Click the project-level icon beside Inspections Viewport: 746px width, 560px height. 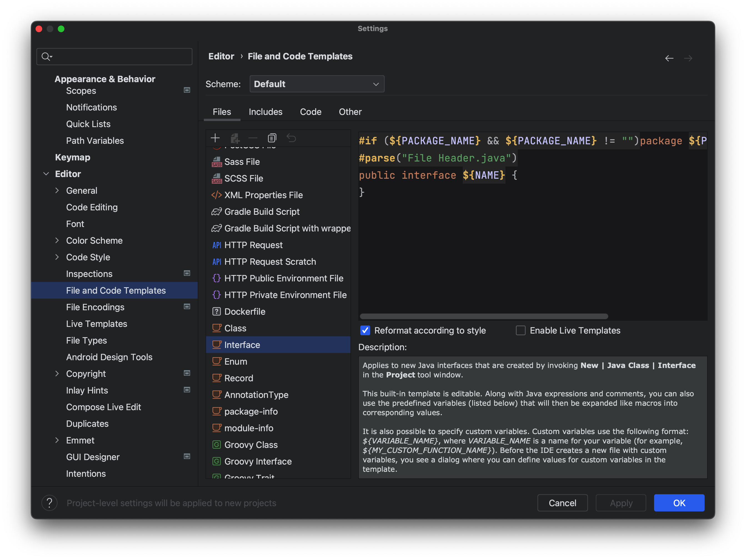[x=187, y=273]
